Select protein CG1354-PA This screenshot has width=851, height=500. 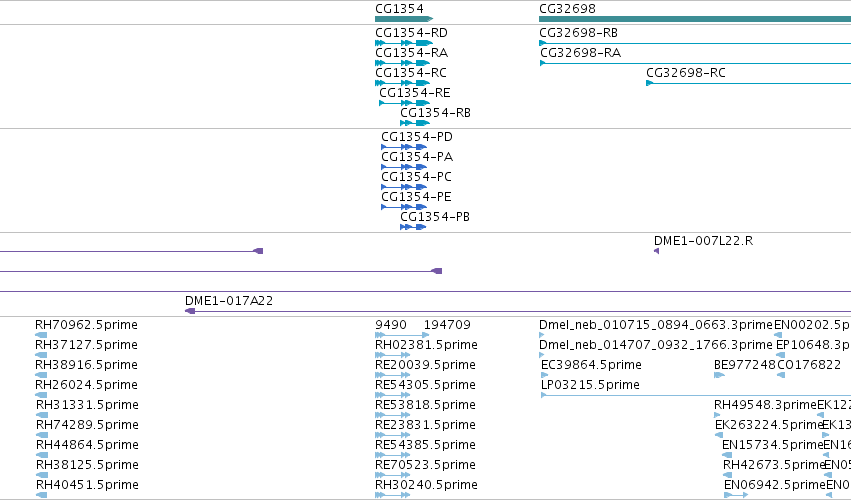tap(417, 157)
